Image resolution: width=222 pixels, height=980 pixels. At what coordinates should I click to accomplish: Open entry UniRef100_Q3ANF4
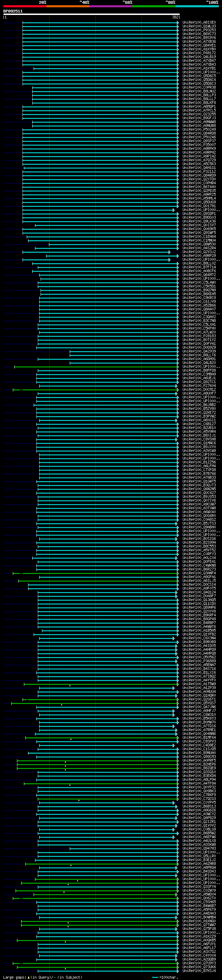click(x=199, y=573)
